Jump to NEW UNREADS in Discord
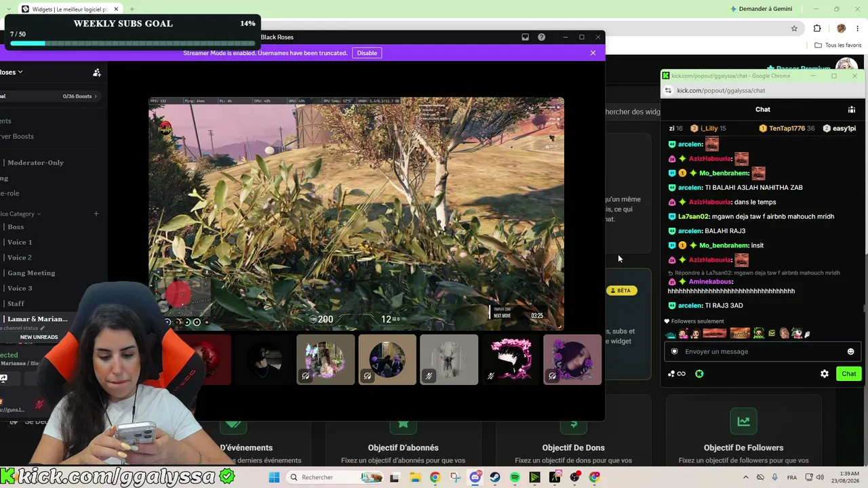The width and height of the screenshot is (868, 488). [39, 337]
